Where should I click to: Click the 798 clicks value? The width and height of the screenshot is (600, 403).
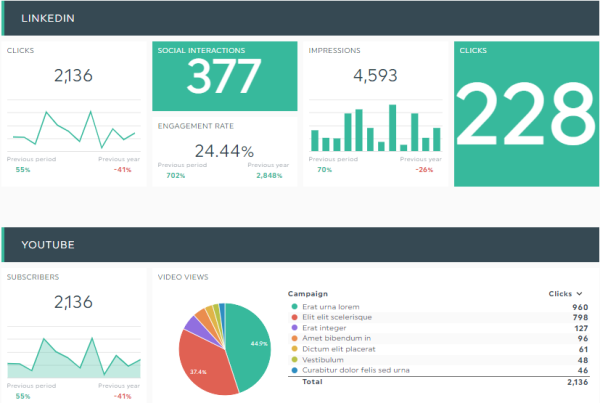[x=580, y=317]
